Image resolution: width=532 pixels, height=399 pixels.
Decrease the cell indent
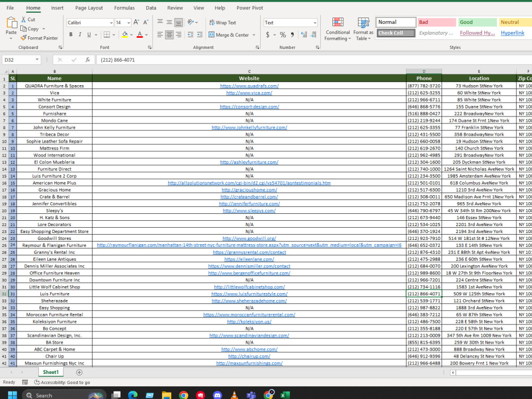pyautogui.click(x=190, y=35)
